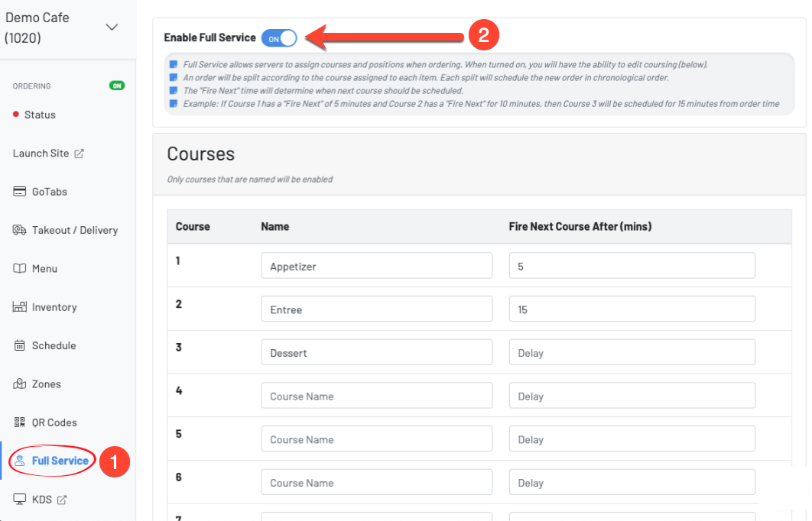Open the KDS link
The image size is (812, 521).
tap(42, 500)
